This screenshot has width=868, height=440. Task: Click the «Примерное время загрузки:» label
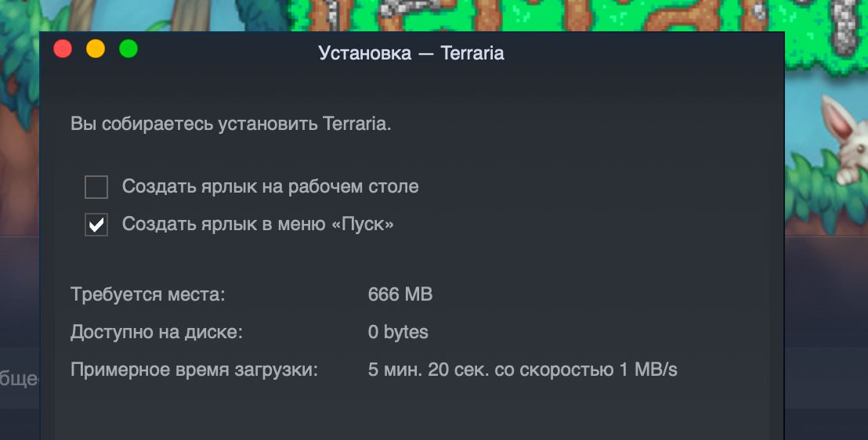point(194,370)
